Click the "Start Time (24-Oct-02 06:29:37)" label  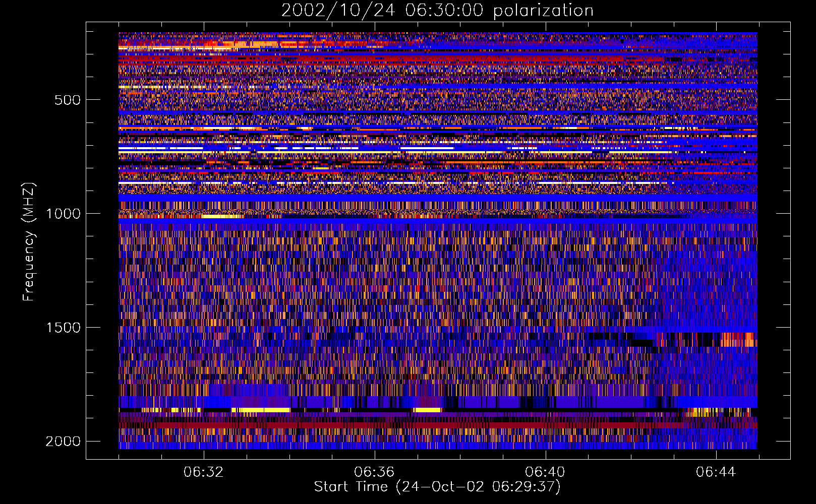point(437,487)
